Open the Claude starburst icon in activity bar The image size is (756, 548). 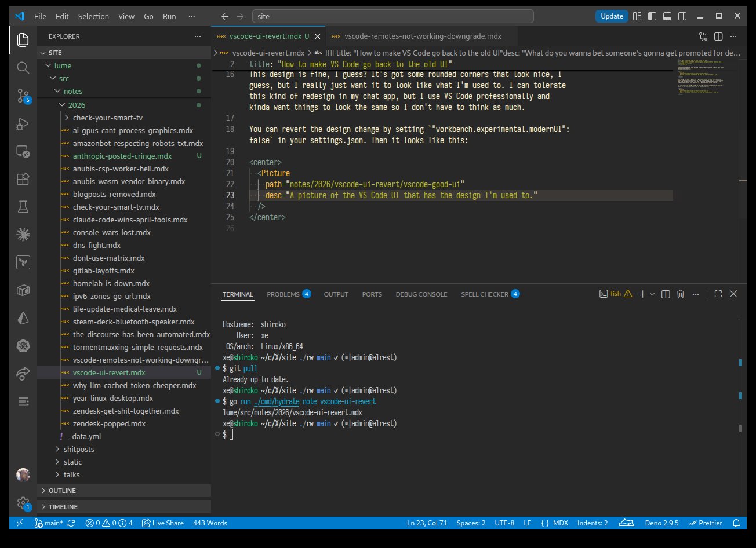(23, 235)
